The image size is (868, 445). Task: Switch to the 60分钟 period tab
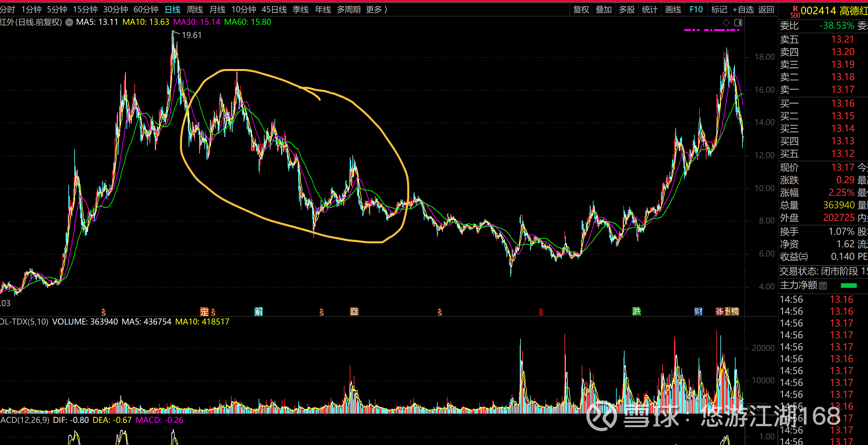click(x=146, y=10)
